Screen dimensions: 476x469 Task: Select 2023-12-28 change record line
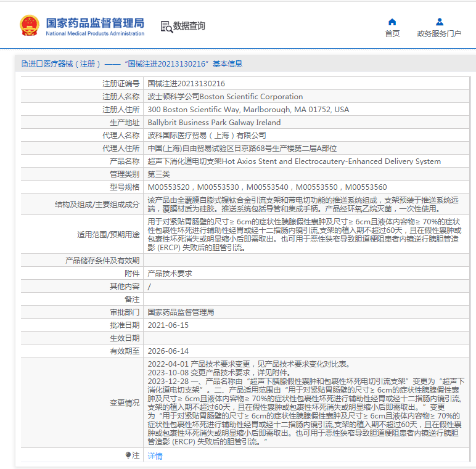coord(306,411)
